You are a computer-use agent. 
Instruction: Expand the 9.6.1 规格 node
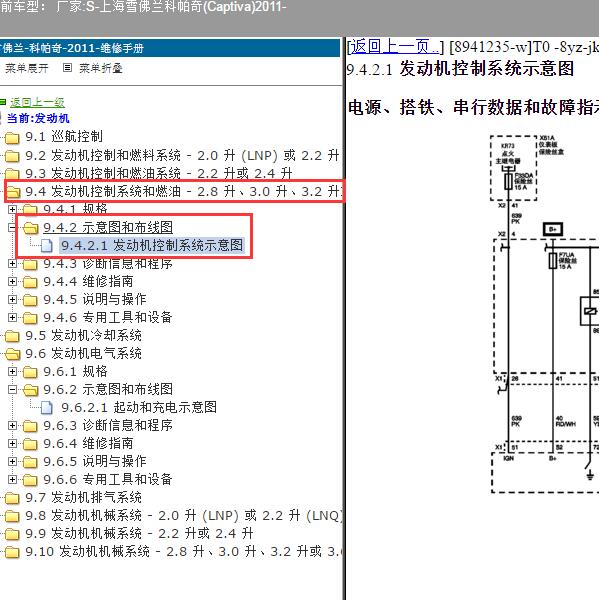(x=12, y=371)
